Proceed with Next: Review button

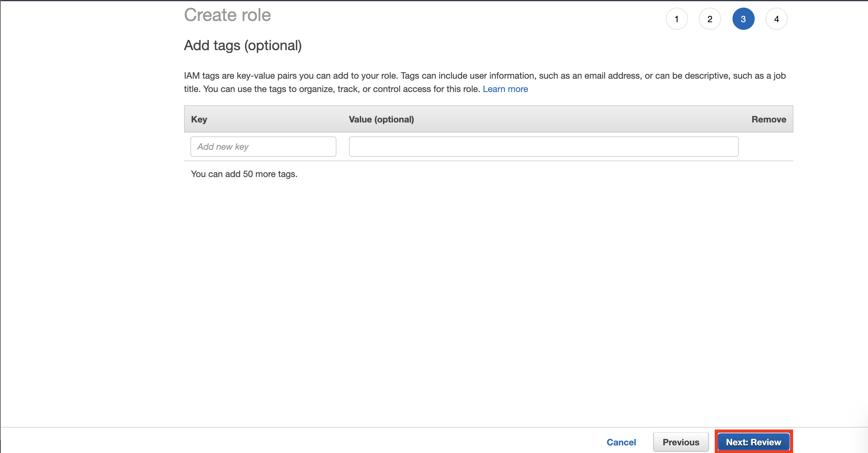(753, 442)
